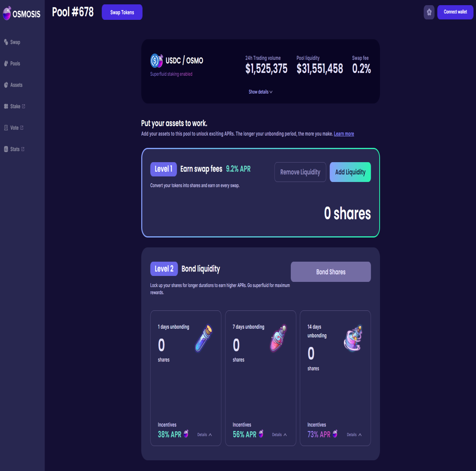Open the Vote external page
Viewport: 476px width, 471px height.
[x=14, y=128]
